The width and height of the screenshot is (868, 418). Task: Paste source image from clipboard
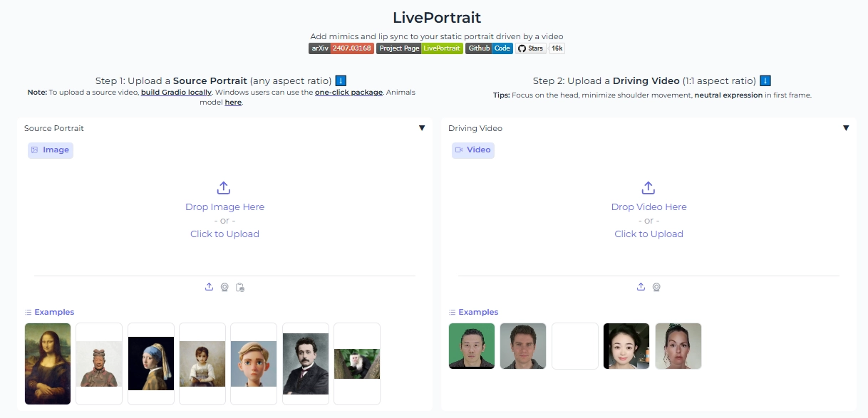tap(241, 287)
